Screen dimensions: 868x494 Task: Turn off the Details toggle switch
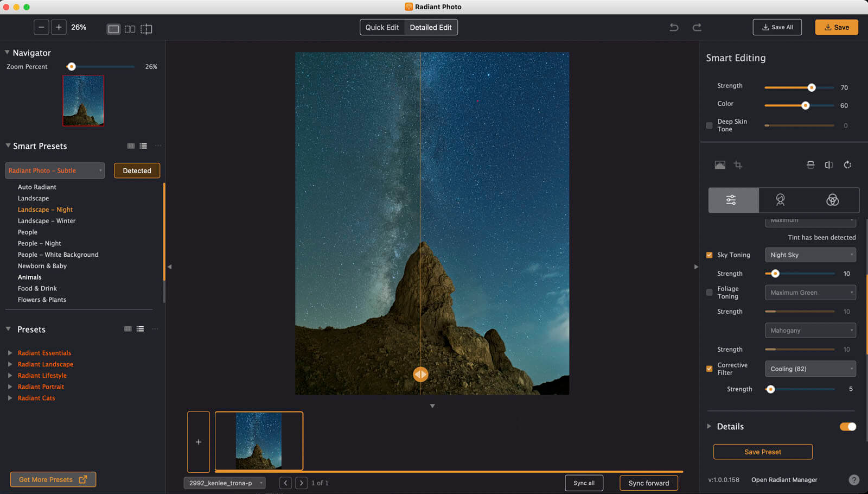847,427
